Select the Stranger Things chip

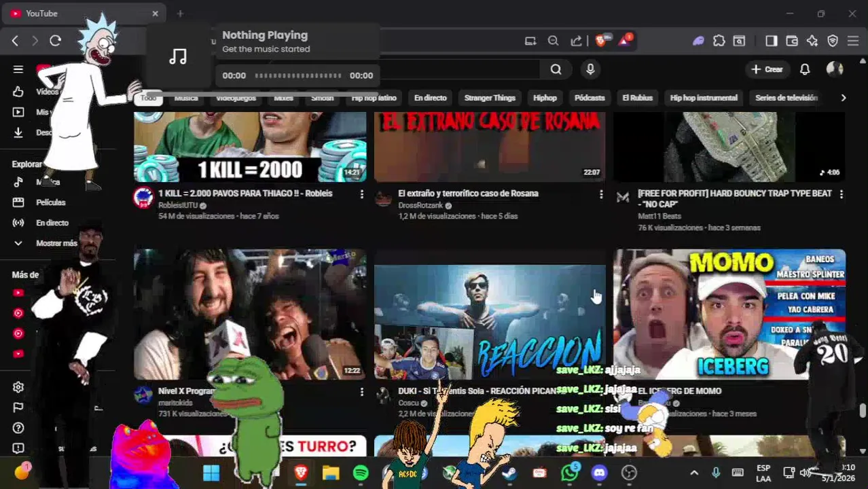490,98
